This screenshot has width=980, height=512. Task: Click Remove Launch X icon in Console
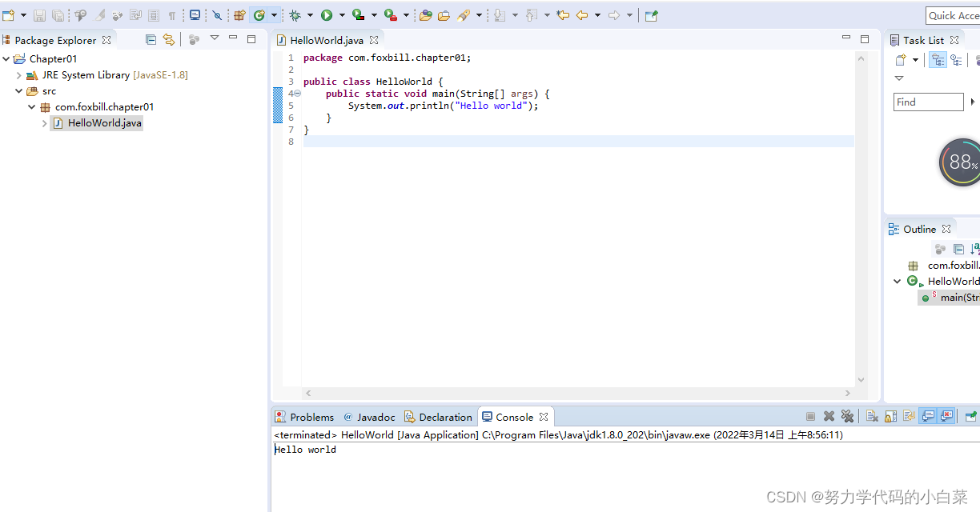click(829, 416)
